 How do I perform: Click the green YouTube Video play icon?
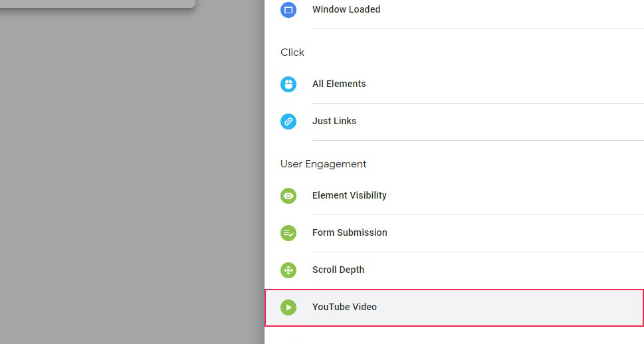288,307
